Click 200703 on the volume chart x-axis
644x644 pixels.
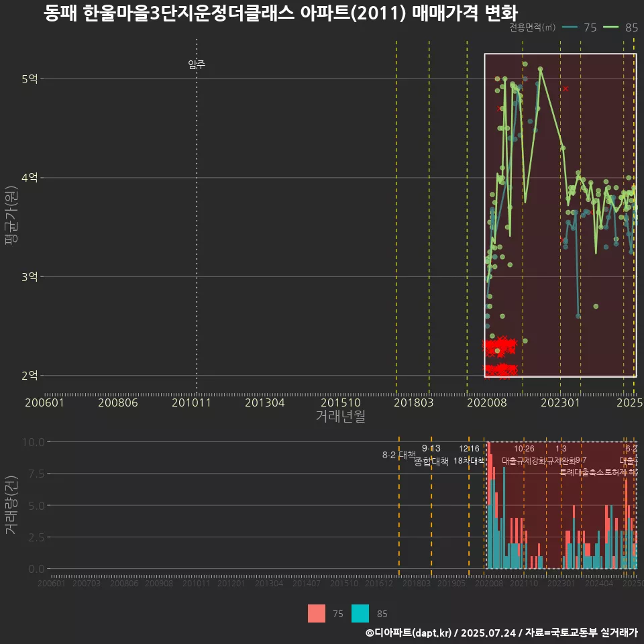87,583
